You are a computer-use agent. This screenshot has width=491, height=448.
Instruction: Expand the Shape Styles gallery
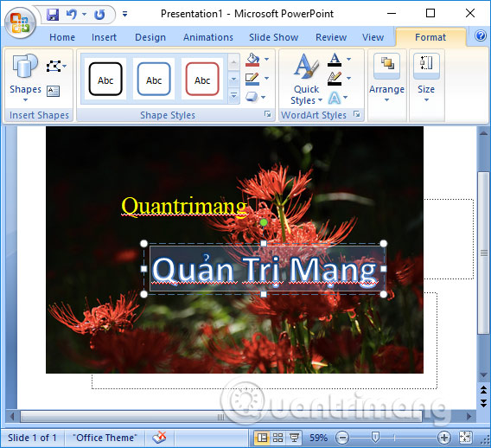pyautogui.click(x=233, y=95)
